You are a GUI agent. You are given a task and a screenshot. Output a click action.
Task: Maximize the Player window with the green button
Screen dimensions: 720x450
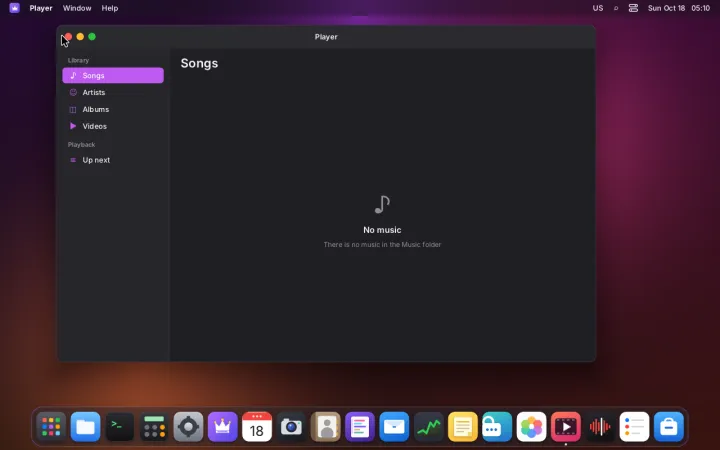coord(92,37)
